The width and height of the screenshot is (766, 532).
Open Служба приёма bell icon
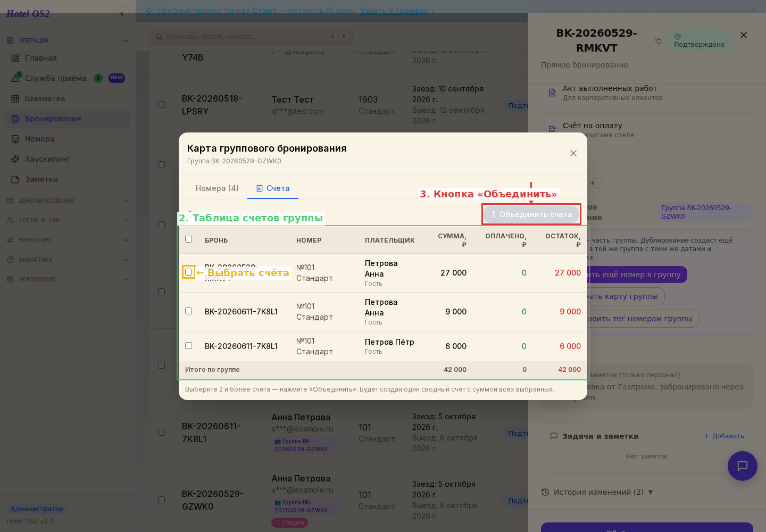(x=15, y=78)
